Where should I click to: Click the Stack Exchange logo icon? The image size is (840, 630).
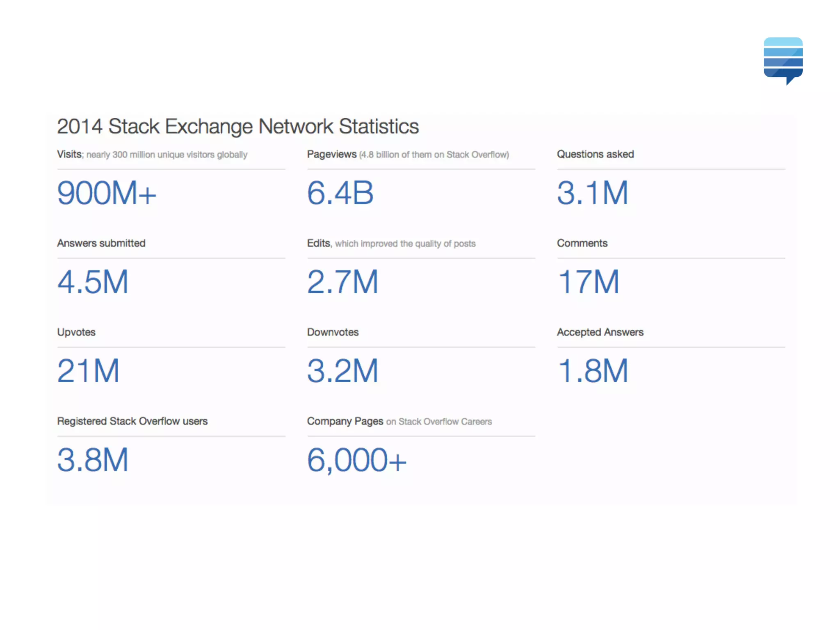[x=783, y=61]
